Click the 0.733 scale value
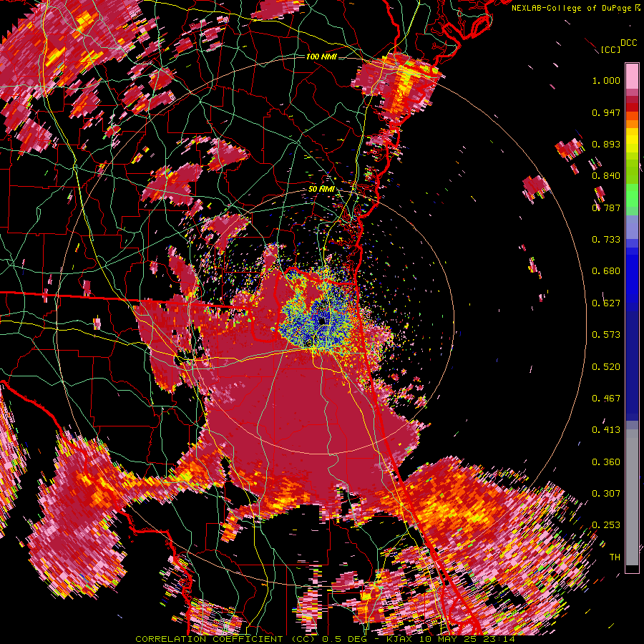The image size is (644, 644). [606, 240]
